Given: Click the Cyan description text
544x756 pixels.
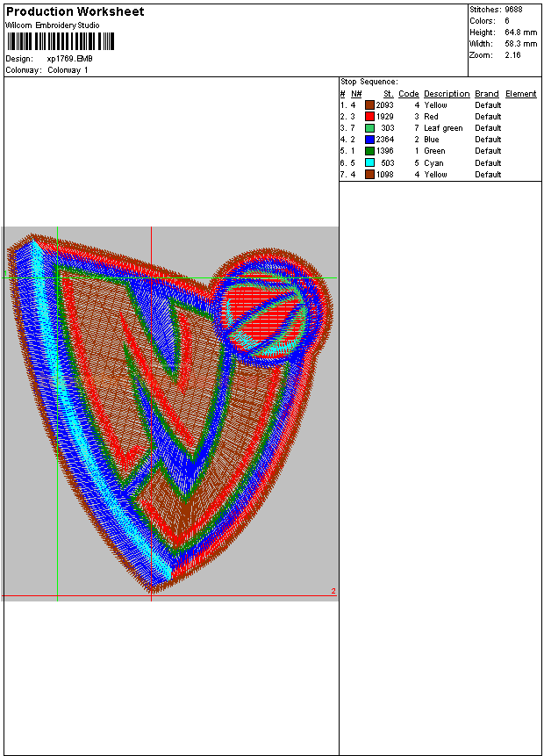Looking at the screenshot, I should 433,163.
